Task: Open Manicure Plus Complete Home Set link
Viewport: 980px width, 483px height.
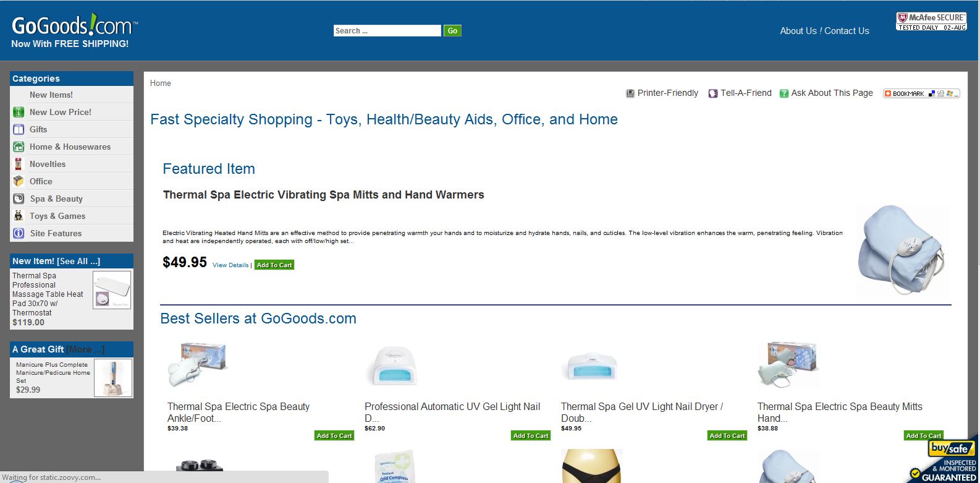Action: [53, 372]
